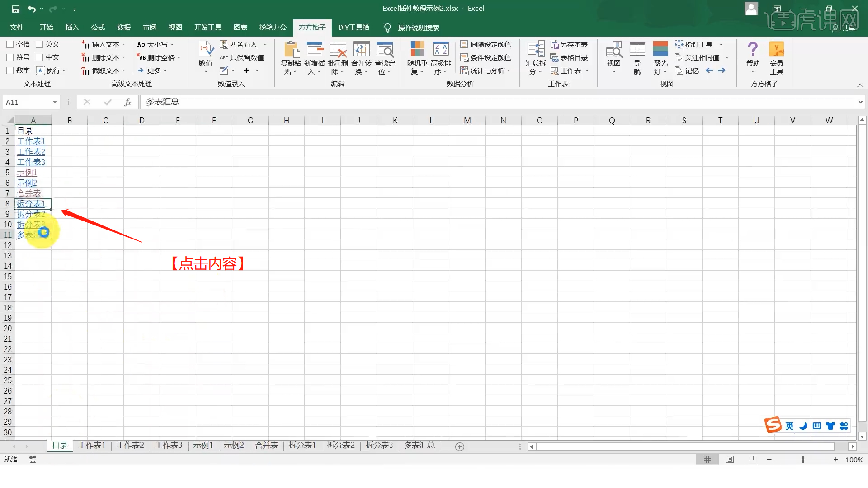868x488 pixels.
Task: Open the 合并表 hyperlink cell
Action: (29, 193)
